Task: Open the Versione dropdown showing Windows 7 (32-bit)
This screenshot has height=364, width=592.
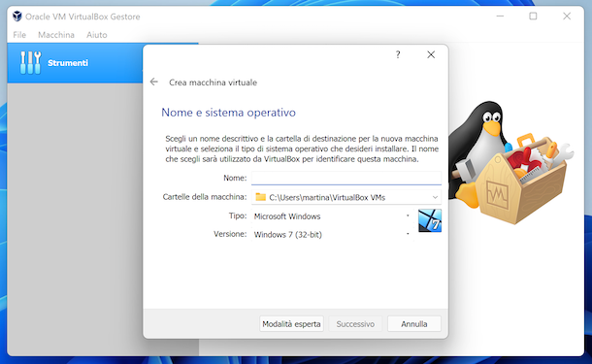Action: pos(332,235)
